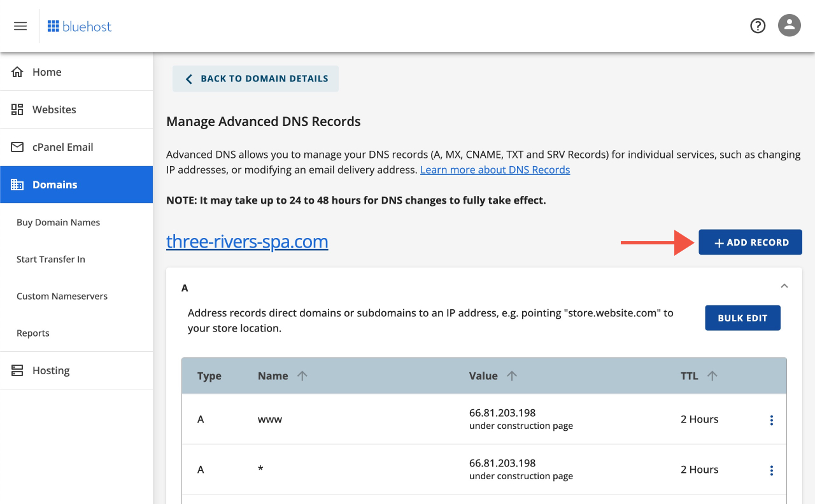This screenshot has width=815, height=504.
Task: Open options menu for the www A record
Action: (771, 419)
